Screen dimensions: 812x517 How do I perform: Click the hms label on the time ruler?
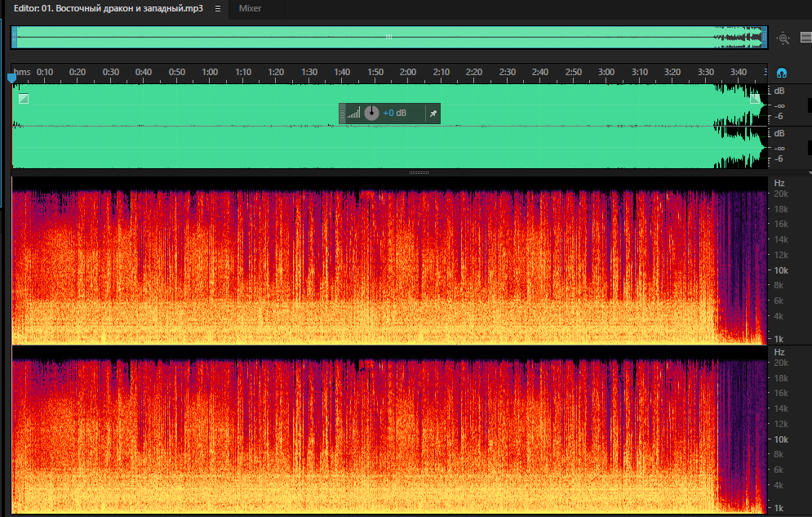coord(22,72)
